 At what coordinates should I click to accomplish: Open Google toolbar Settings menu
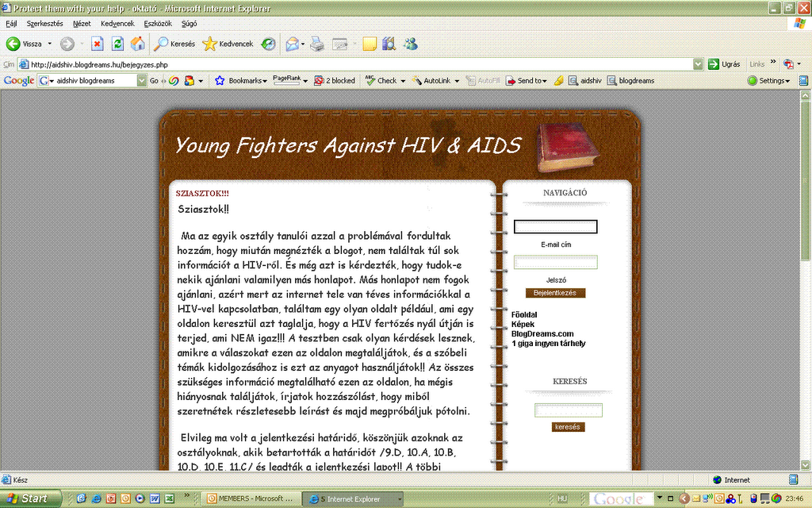768,81
